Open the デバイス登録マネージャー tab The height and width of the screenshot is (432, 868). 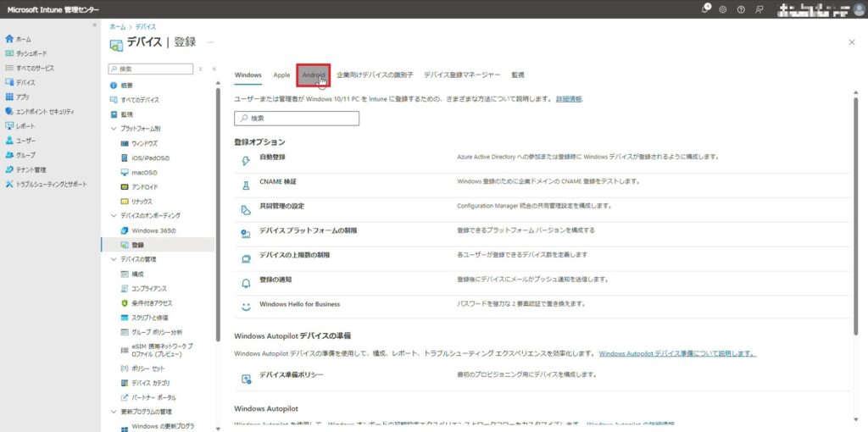pyautogui.click(x=462, y=75)
